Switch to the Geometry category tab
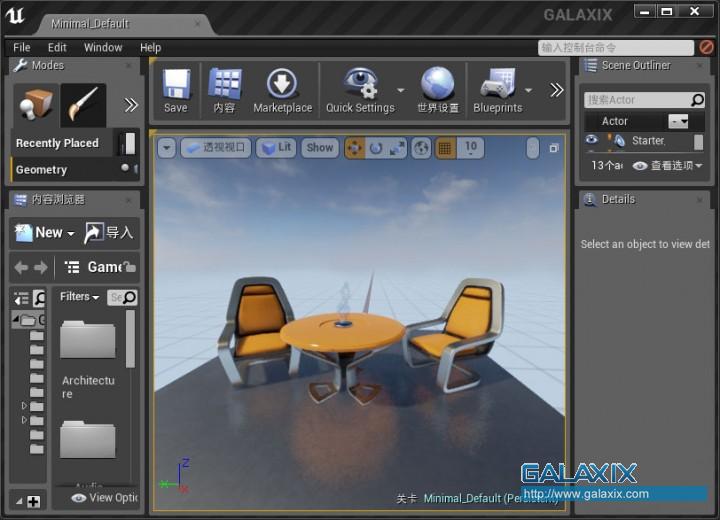The height and width of the screenshot is (520, 720). [x=42, y=170]
